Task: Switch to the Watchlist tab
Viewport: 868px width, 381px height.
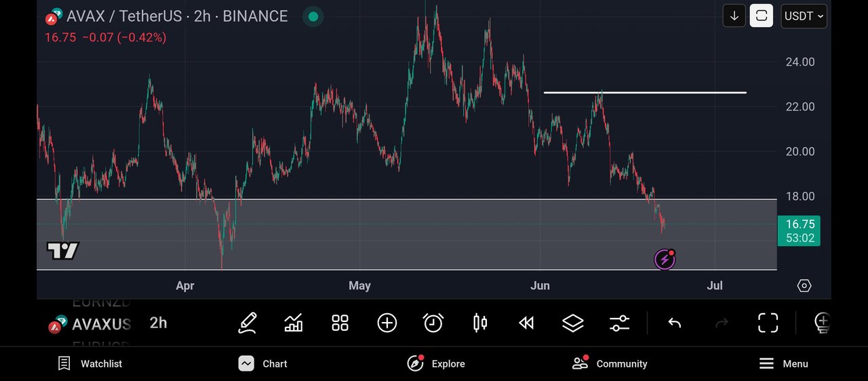Action: coord(90,364)
